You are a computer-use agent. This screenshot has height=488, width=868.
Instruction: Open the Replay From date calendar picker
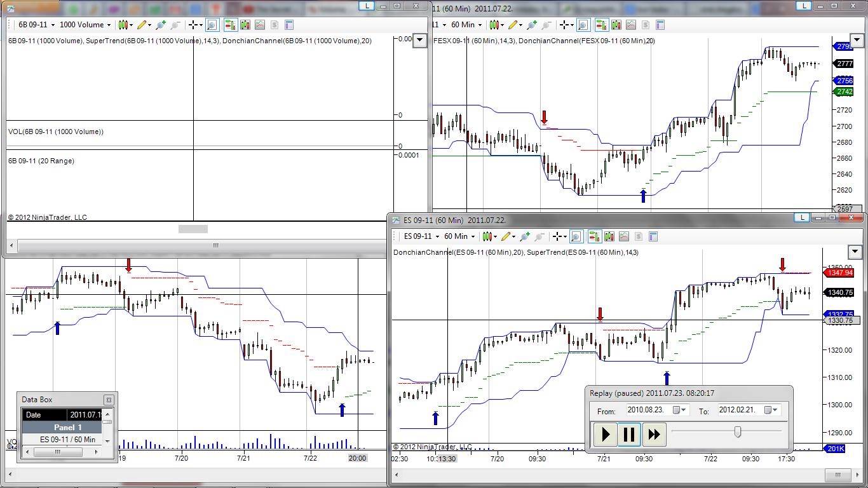pyautogui.click(x=679, y=410)
